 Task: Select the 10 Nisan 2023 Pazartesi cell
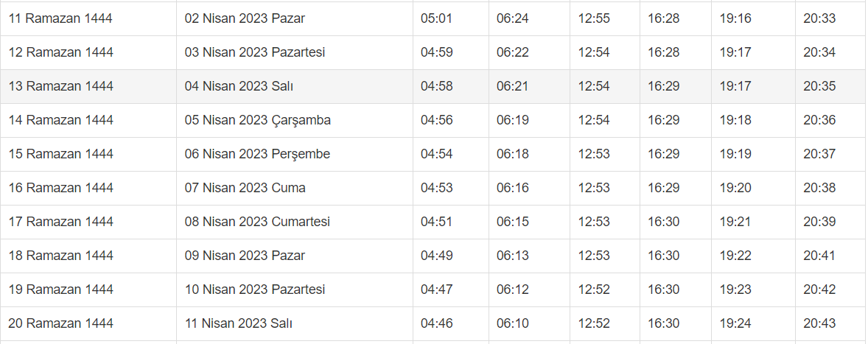(254, 289)
